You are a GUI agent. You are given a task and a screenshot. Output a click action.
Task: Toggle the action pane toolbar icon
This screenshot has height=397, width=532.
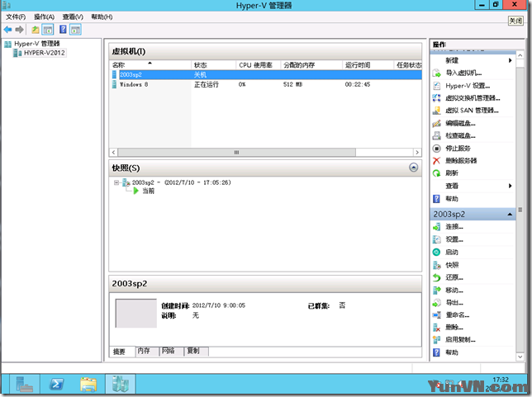pos(75,30)
